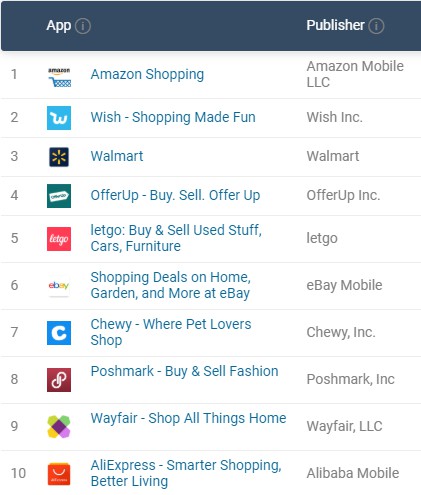Open the letgo Buy & Sell Used Stuff link
Screen dimensions: 421x495
(x=176, y=238)
